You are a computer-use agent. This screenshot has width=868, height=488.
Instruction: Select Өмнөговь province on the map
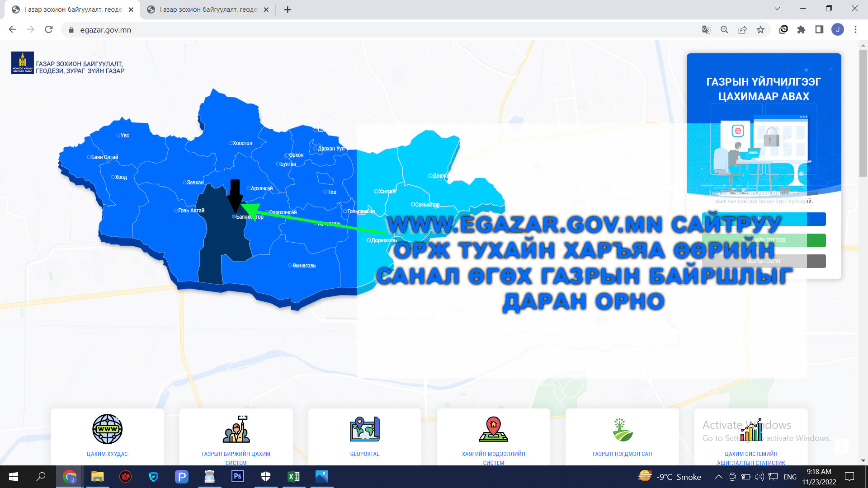[302, 266]
